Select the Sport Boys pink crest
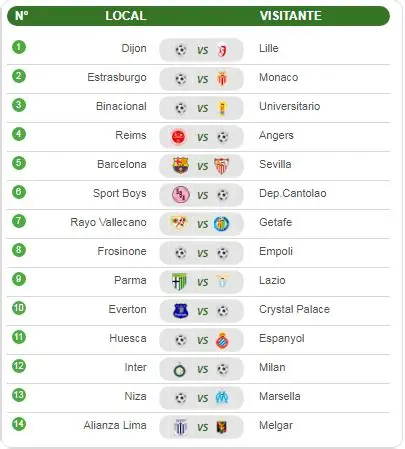Viewport: 405px width, 449px height. (180, 195)
